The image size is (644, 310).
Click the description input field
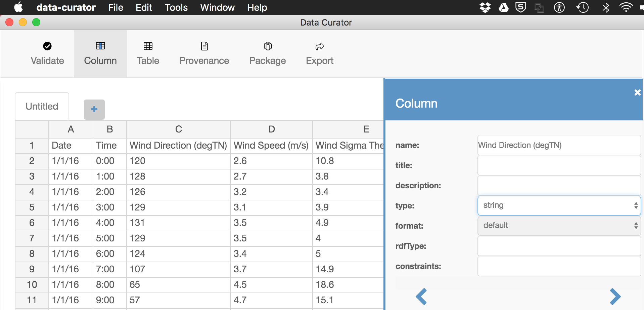(x=559, y=185)
